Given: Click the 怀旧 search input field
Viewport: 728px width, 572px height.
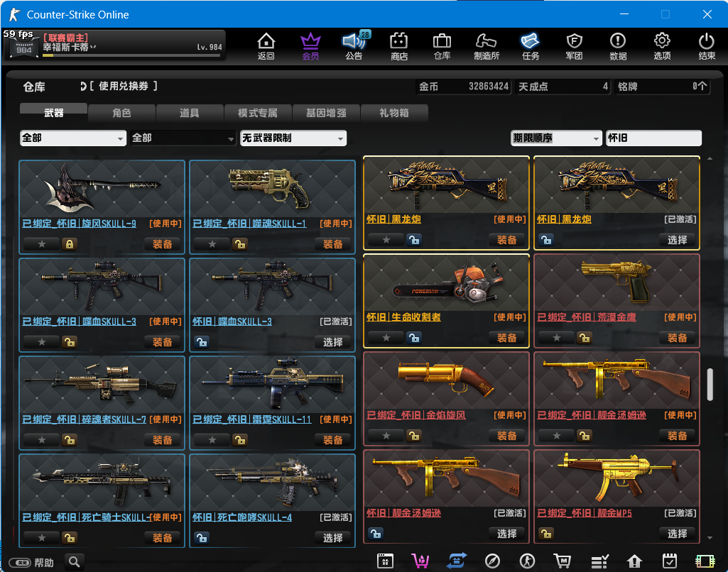Looking at the screenshot, I should pyautogui.click(x=653, y=138).
